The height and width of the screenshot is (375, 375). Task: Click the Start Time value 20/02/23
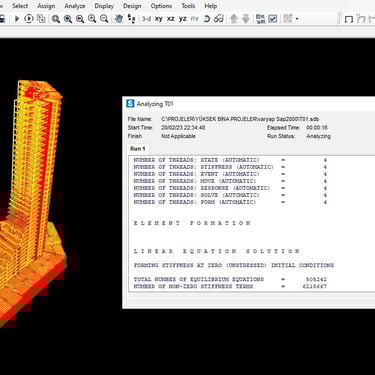point(183,128)
